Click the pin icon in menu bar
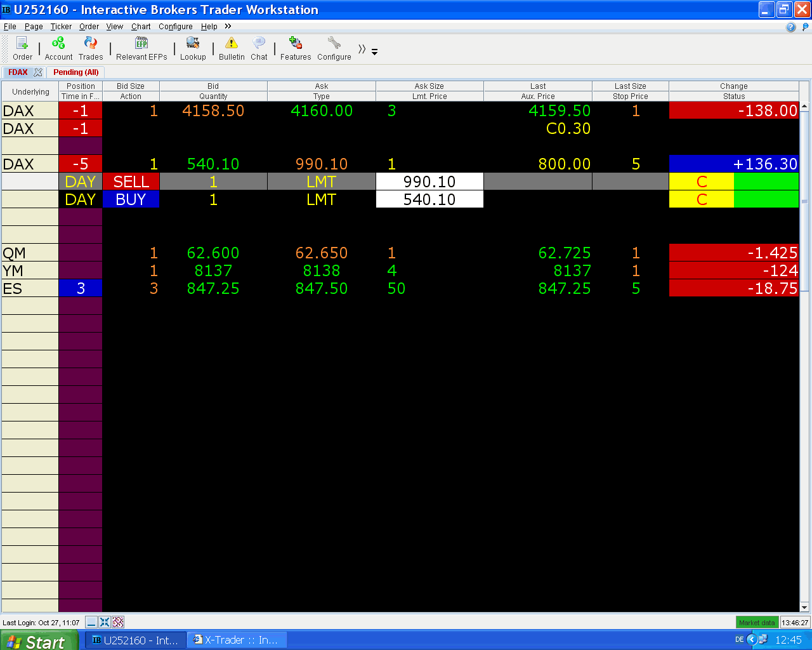Viewport: 812px width, 650px height. pos(806,27)
